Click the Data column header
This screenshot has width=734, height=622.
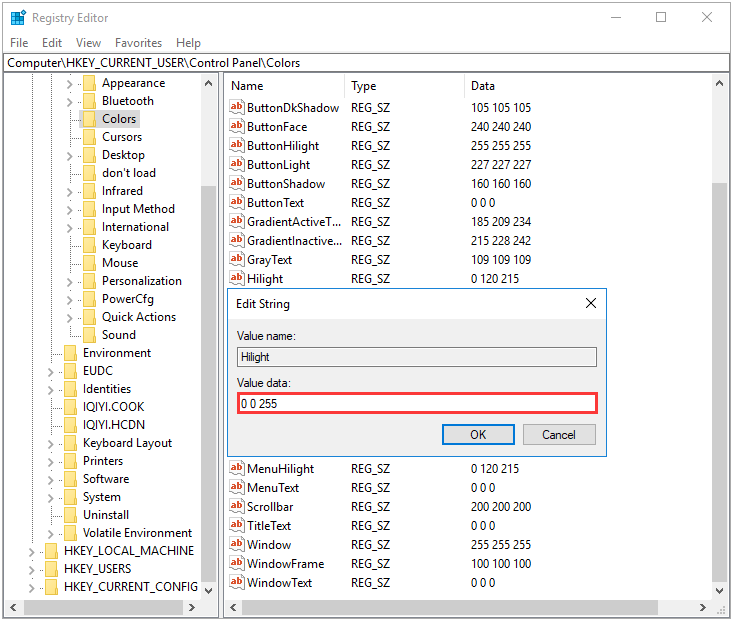point(587,86)
